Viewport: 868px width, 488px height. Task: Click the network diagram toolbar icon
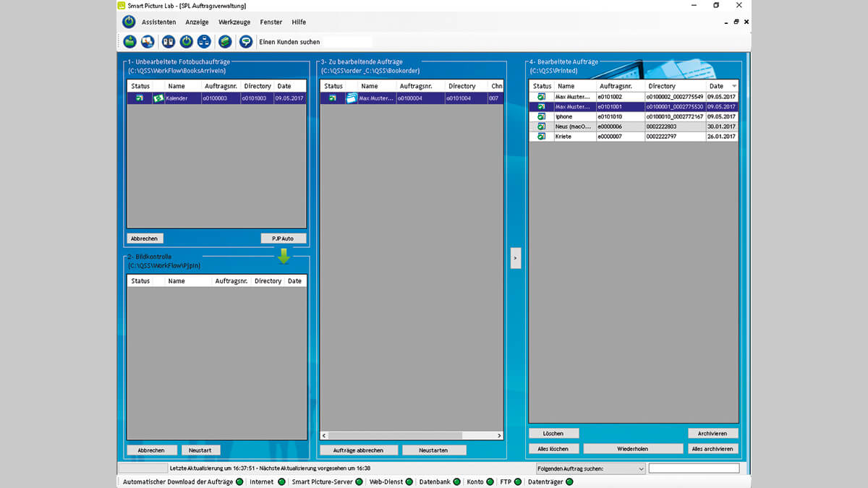(x=204, y=42)
